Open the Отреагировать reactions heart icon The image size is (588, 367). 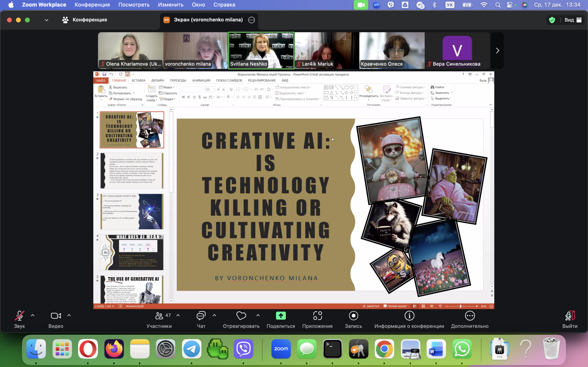pyautogui.click(x=241, y=316)
